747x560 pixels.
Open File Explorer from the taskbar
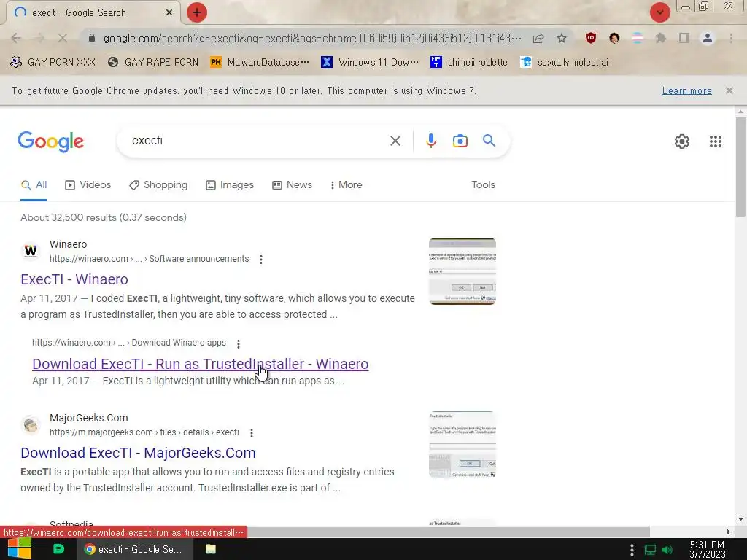click(211, 549)
